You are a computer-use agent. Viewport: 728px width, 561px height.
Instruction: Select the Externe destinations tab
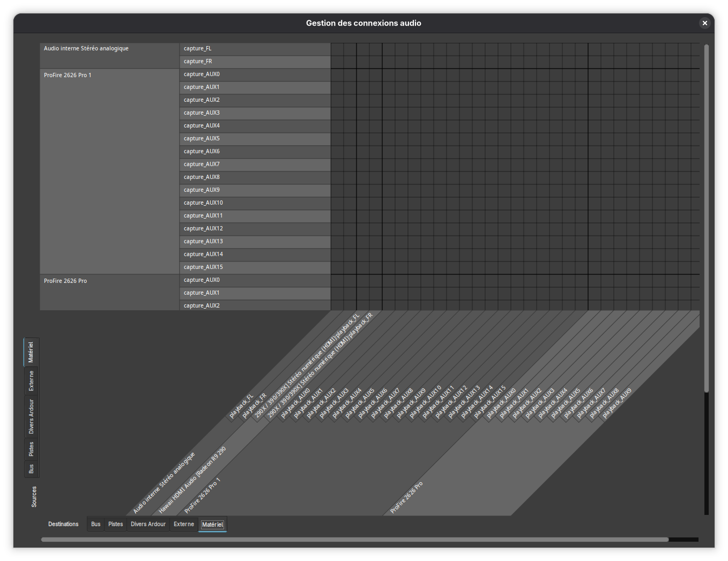pyautogui.click(x=184, y=524)
